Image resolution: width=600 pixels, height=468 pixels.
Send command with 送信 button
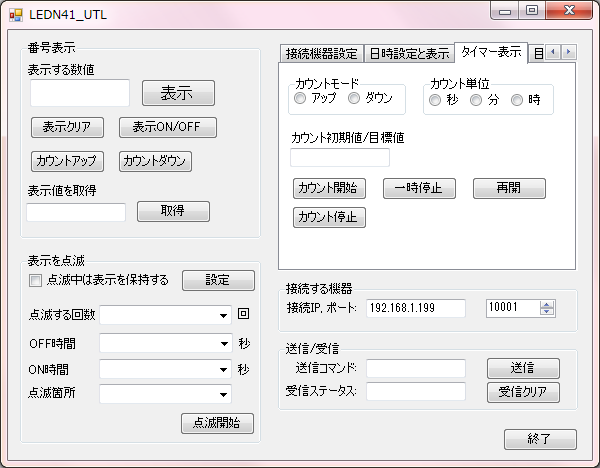pos(523,368)
